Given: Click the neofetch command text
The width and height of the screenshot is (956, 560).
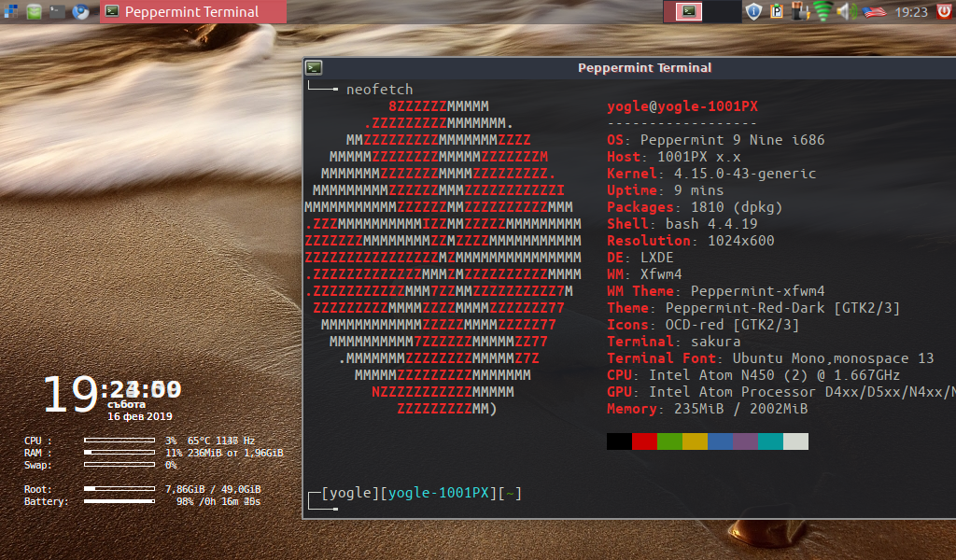Looking at the screenshot, I should click(x=379, y=90).
